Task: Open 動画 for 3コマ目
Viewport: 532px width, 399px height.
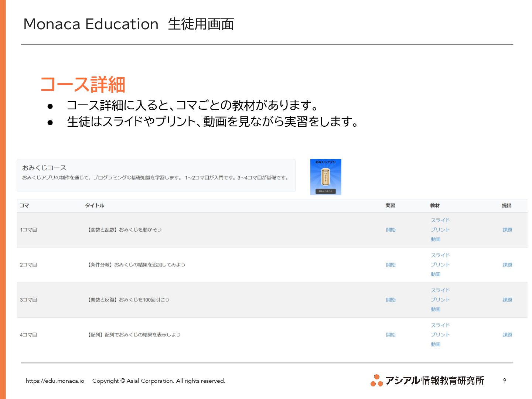Action: pos(435,310)
